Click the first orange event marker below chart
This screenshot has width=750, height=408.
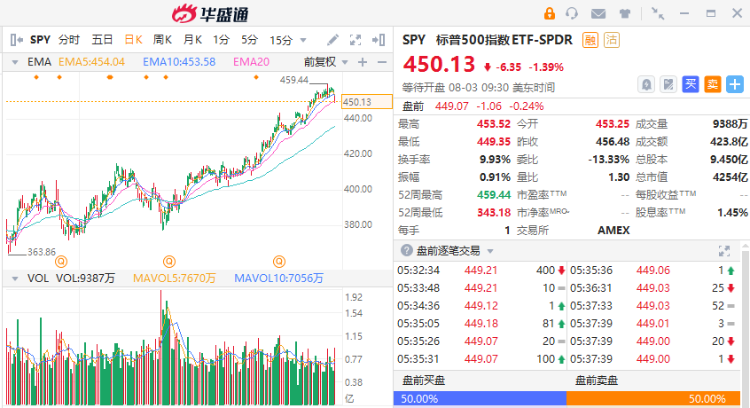tap(61, 262)
